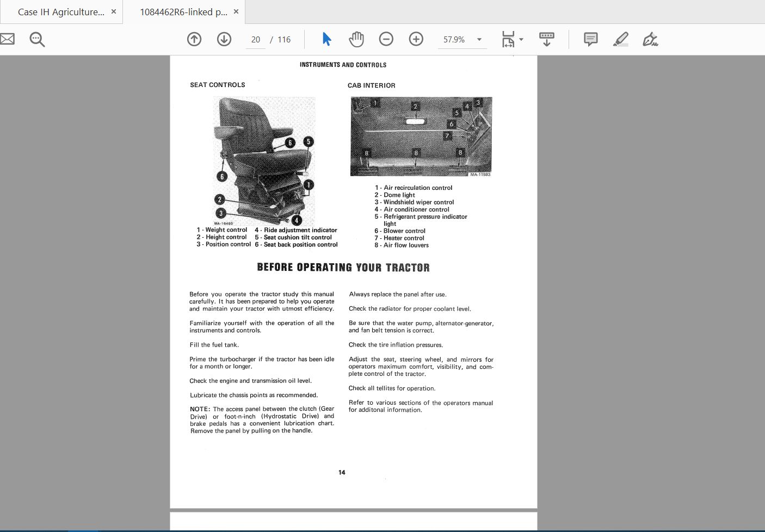Close the Case IH Agriculture tab
765x532 pixels.
pos(114,11)
